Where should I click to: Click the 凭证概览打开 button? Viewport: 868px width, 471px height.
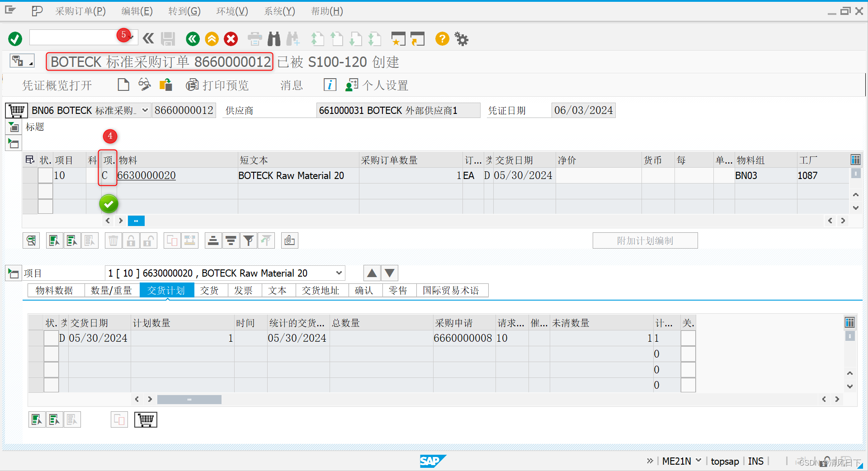coord(57,85)
